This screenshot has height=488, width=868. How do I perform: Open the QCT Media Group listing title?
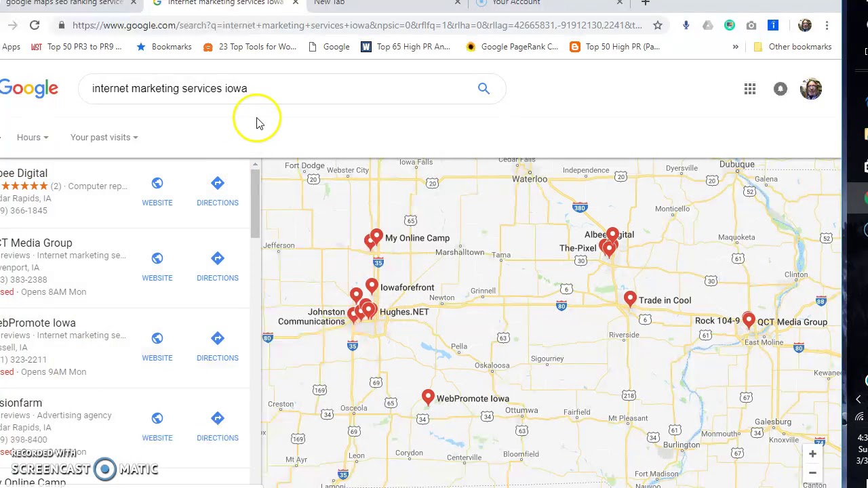pyautogui.click(x=36, y=243)
